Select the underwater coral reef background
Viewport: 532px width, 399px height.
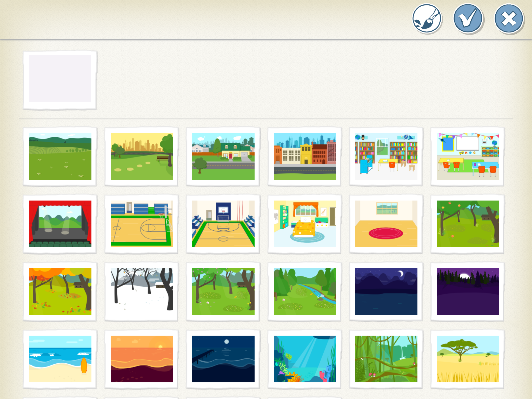pos(305,359)
